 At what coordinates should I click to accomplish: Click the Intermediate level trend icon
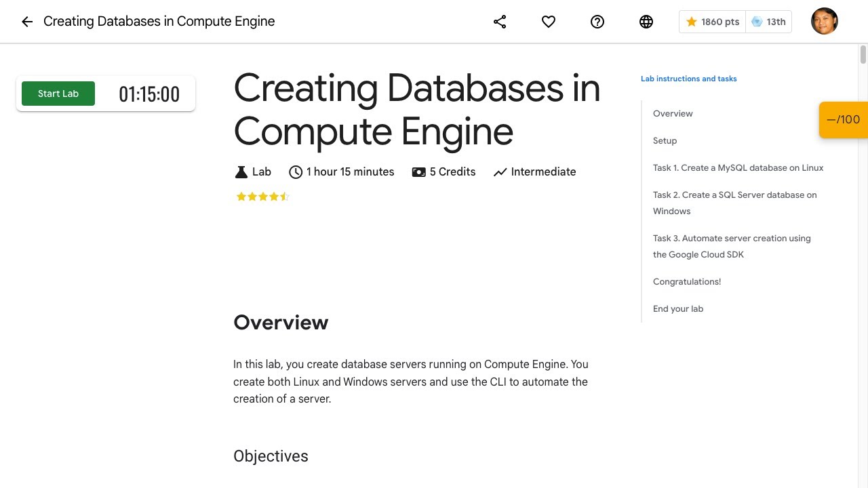click(500, 172)
